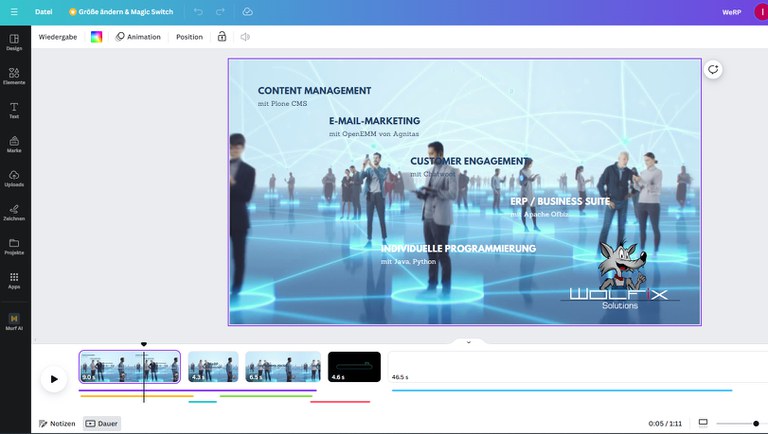
Task: Open the Text tool panel
Action: tap(14, 109)
